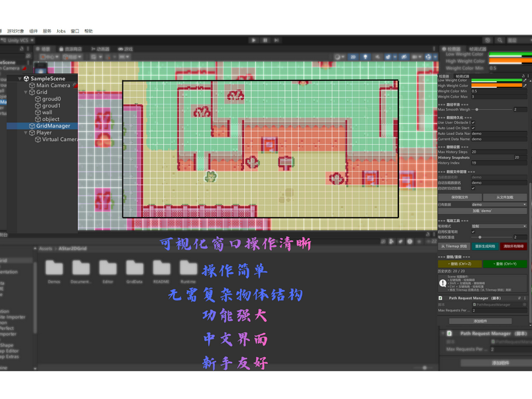Click the search magnifier icon in toolbar
The width and height of the screenshot is (532, 399).
[x=500, y=41]
